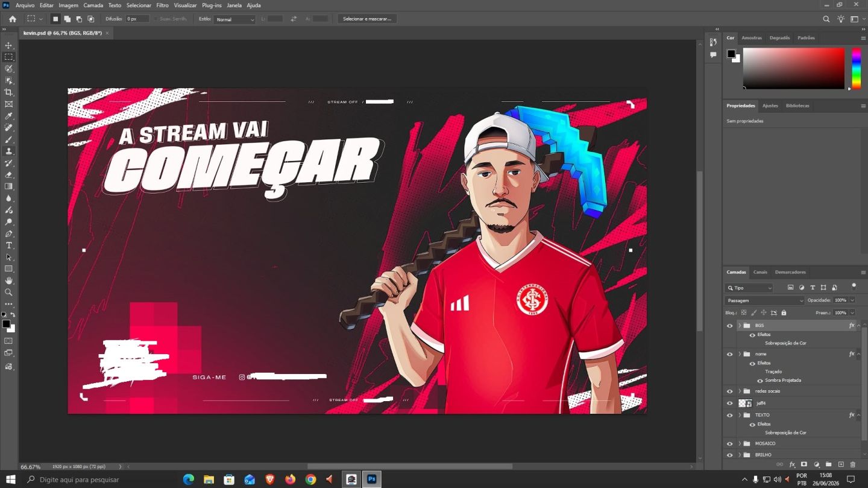Click the hue spectrum slider in Cor panel
This screenshot has height=488, width=868.
pos(856,69)
